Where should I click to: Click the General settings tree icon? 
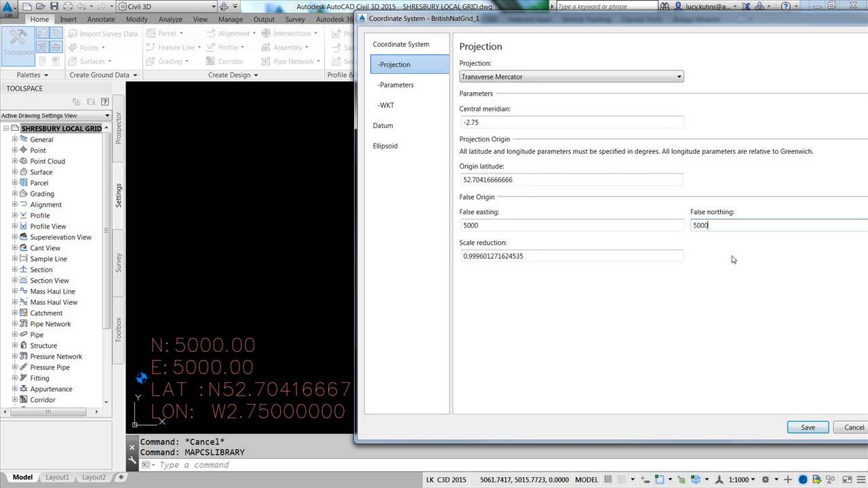pos(24,139)
